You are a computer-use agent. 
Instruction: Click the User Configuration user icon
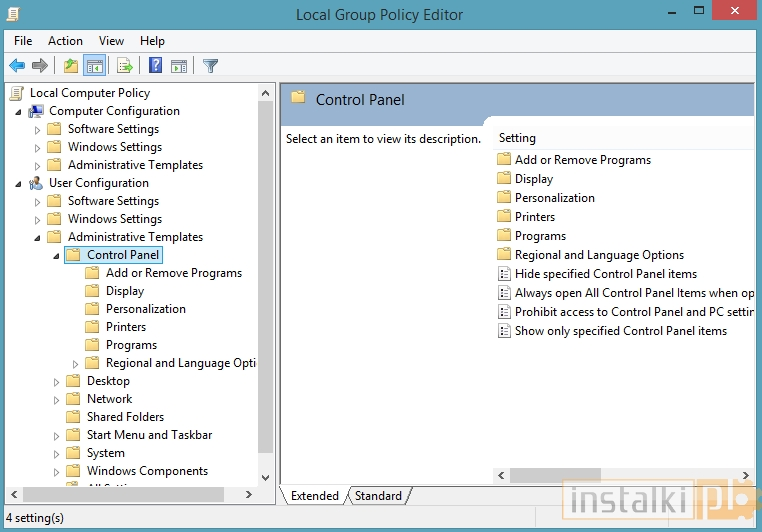point(36,183)
